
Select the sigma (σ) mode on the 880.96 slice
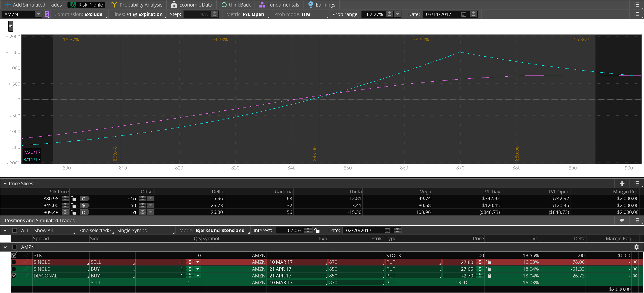(84, 198)
